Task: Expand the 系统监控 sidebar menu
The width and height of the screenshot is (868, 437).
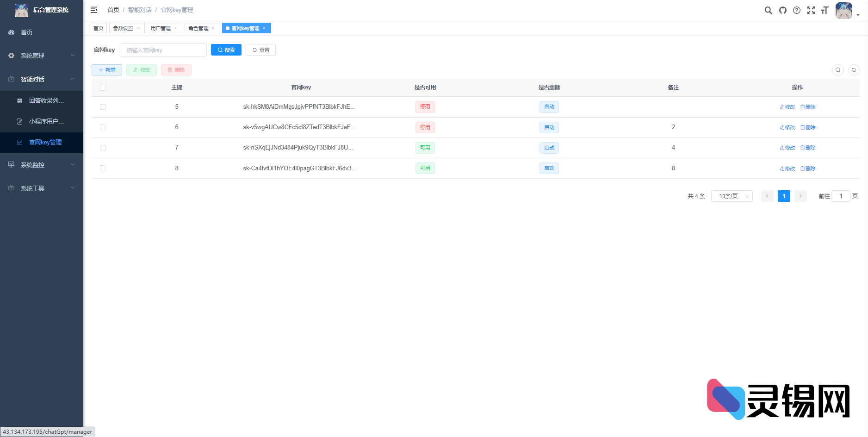Action: pyautogui.click(x=42, y=165)
